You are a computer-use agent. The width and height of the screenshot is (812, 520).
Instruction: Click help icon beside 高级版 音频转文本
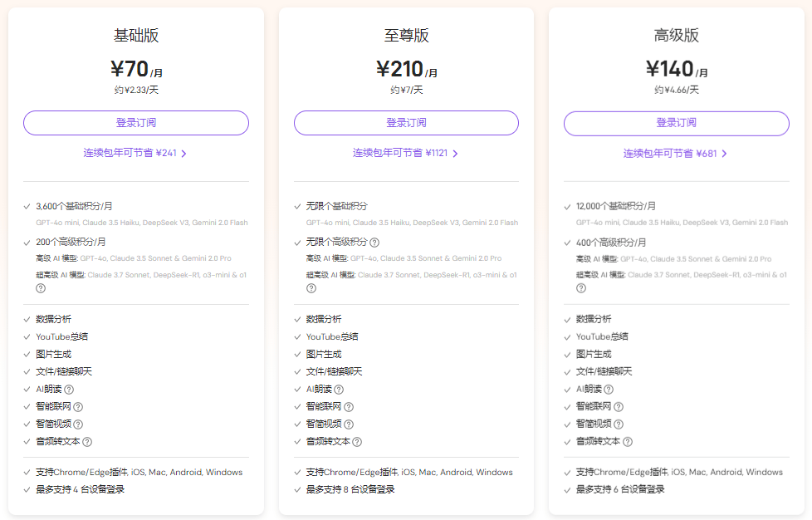point(628,442)
